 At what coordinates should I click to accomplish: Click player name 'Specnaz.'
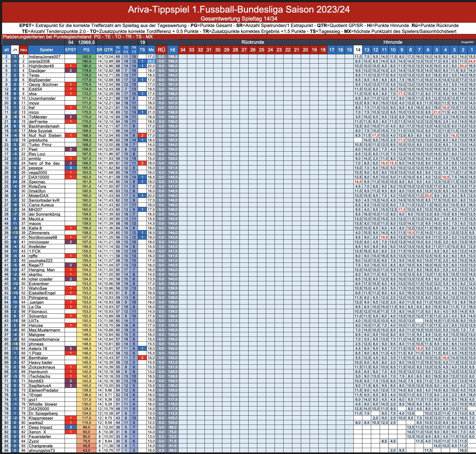(37, 182)
